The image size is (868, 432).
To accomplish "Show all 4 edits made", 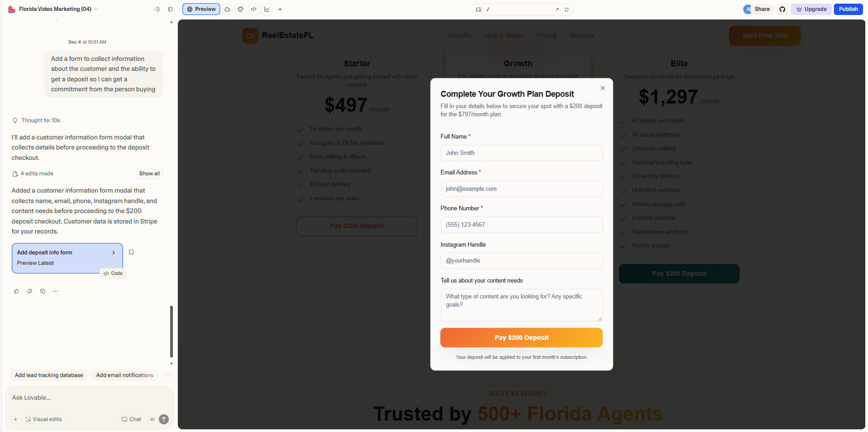I will [x=149, y=174].
